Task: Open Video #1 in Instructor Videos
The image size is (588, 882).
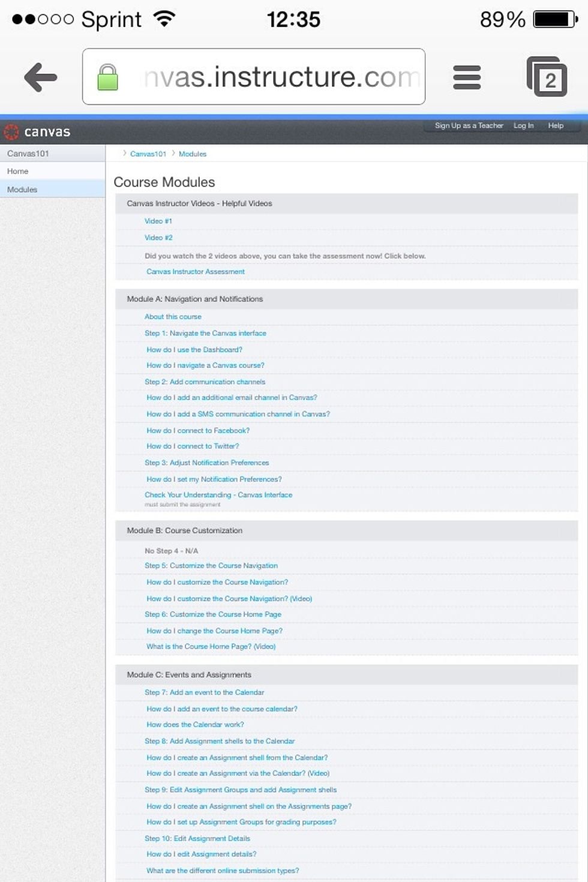Action: pos(157,221)
